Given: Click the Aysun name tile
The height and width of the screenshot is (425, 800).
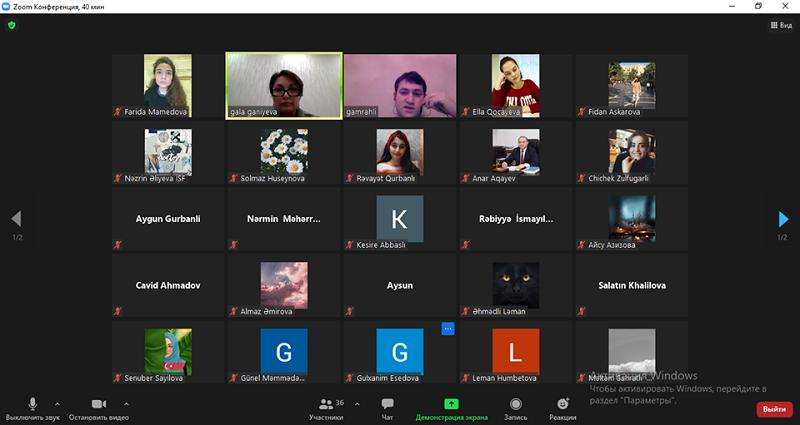Looking at the screenshot, I should (400, 285).
